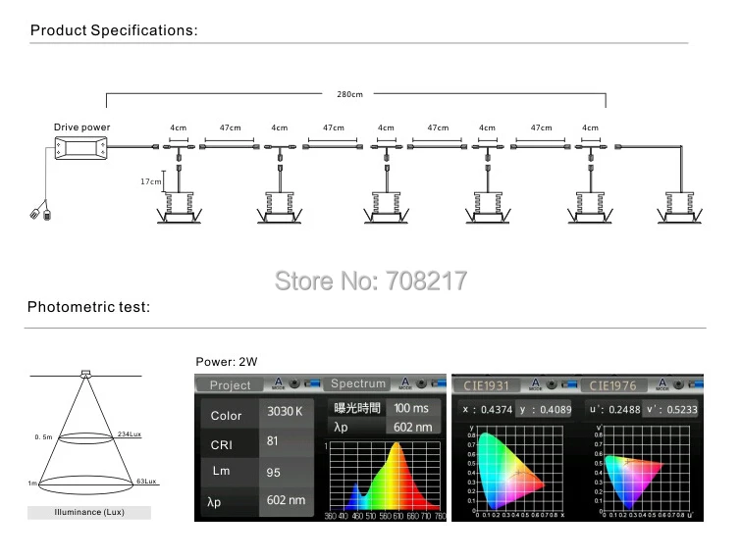Click the 100 ms exposure time value

pyautogui.click(x=411, y=408)
